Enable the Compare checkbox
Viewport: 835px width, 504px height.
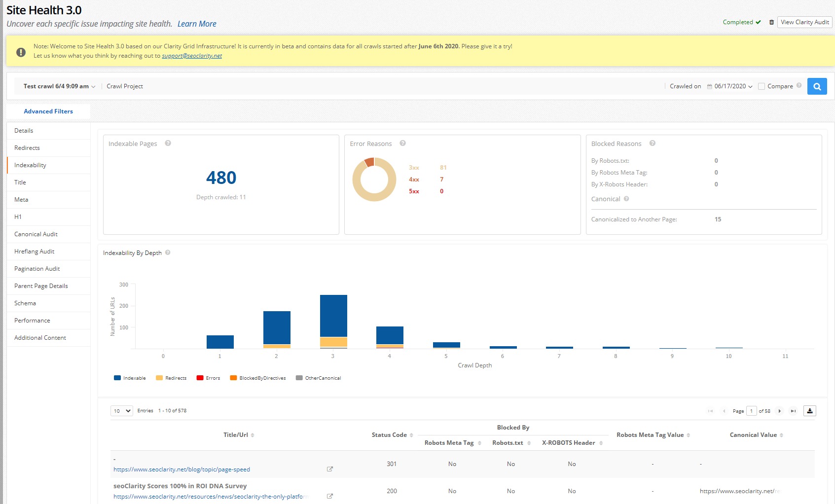coord(762,86)
